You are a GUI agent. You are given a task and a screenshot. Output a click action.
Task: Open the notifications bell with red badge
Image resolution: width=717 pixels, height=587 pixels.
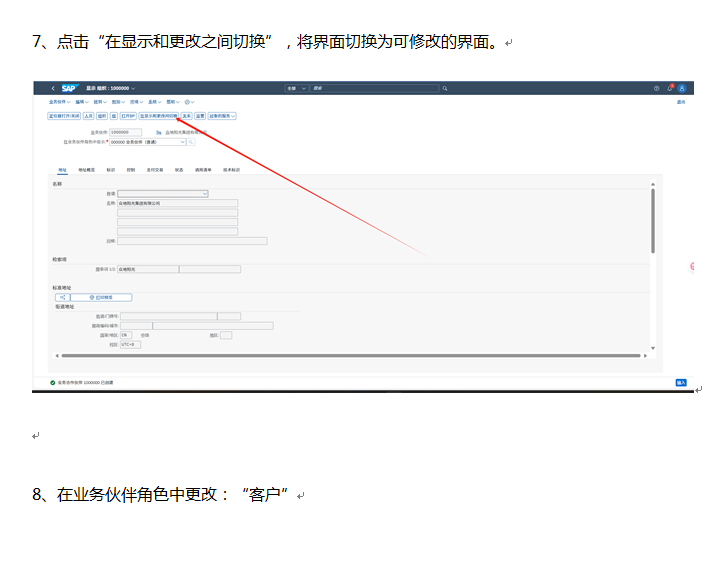tap(670, 88)
